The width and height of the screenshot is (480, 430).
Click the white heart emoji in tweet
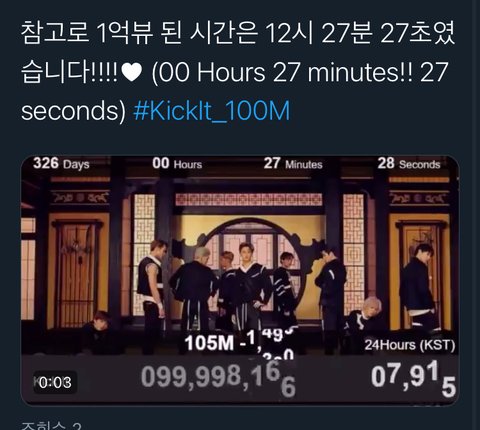tap(132, 72)
